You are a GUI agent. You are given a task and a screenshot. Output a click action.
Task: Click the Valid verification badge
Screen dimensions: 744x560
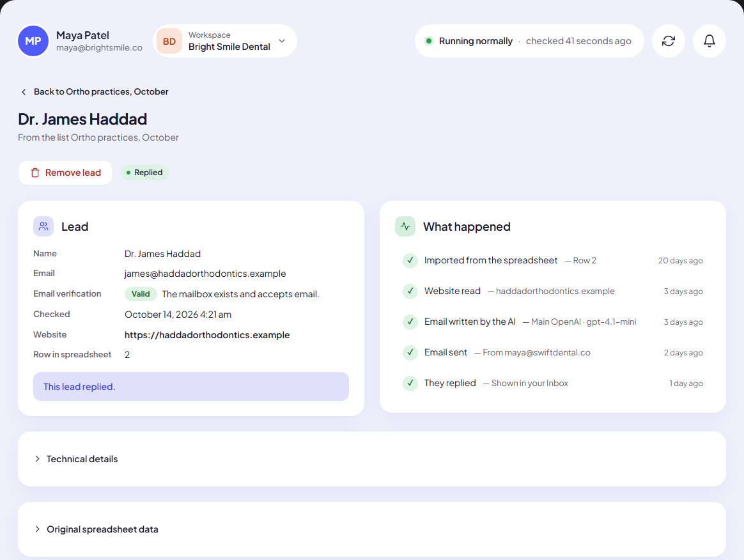tap(141, 294)
